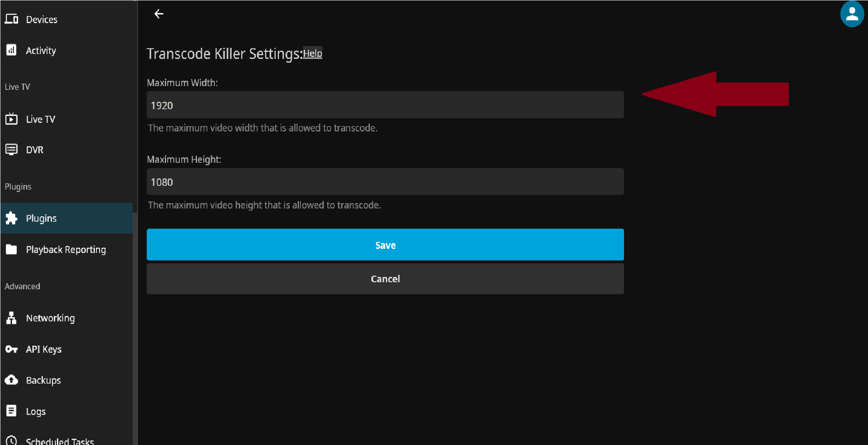Open the user profile avatar menu
The height and width of the screenshot is (445, 868).
point(852,14)
